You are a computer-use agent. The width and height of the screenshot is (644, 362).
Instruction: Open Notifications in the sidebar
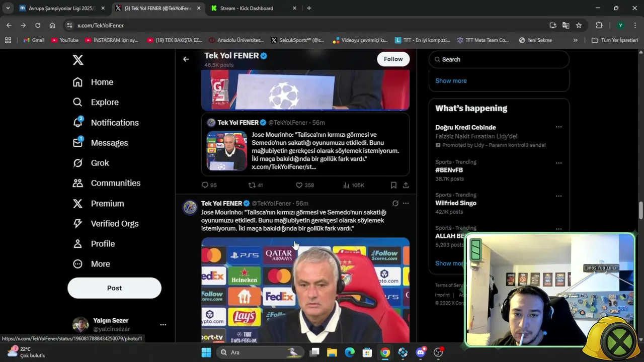106,122
